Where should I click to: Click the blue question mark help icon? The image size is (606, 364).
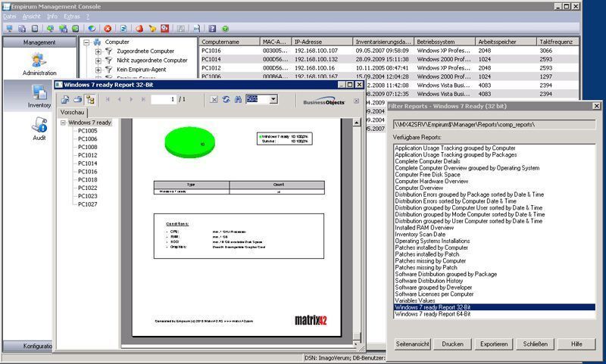212,29
